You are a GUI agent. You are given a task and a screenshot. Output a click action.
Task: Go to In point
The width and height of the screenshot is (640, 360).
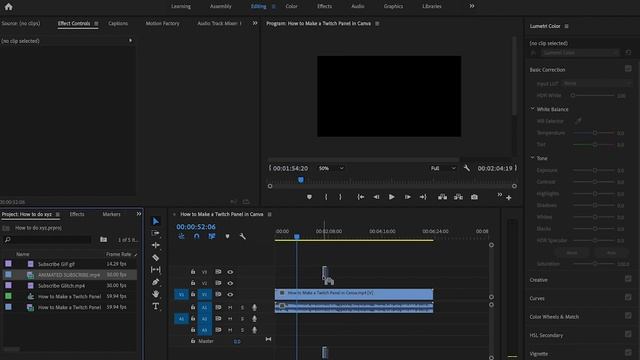(x=361, y=197)
